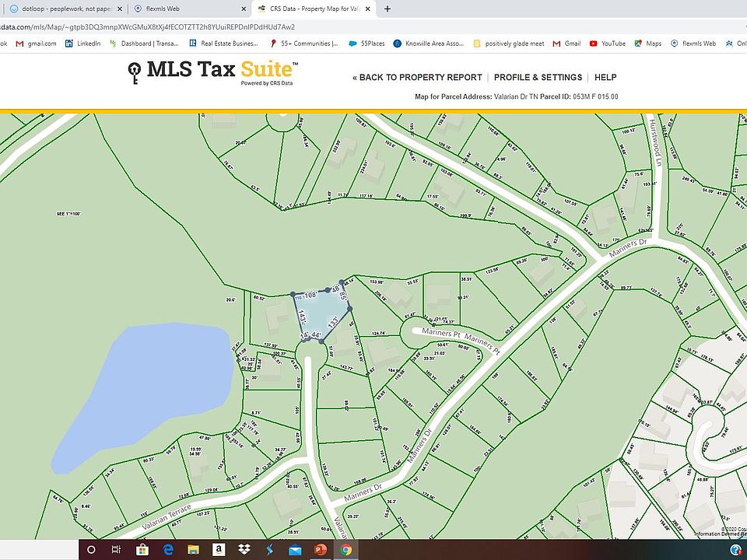Open the 55+ Communities bookmark
Image resolution: width=747 pixels, height=560 pixels.
304,44
